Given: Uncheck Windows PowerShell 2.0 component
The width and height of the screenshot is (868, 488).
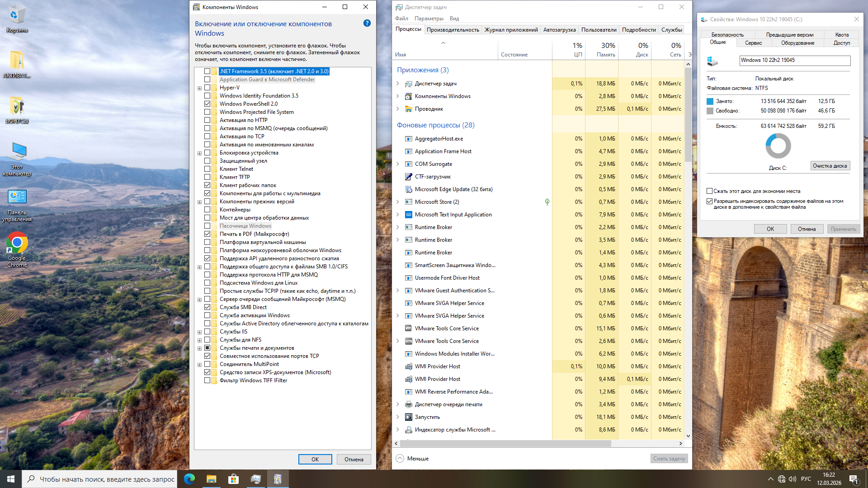Looking at the screenshot, I should pyautogui.click(x=207, y=104).
